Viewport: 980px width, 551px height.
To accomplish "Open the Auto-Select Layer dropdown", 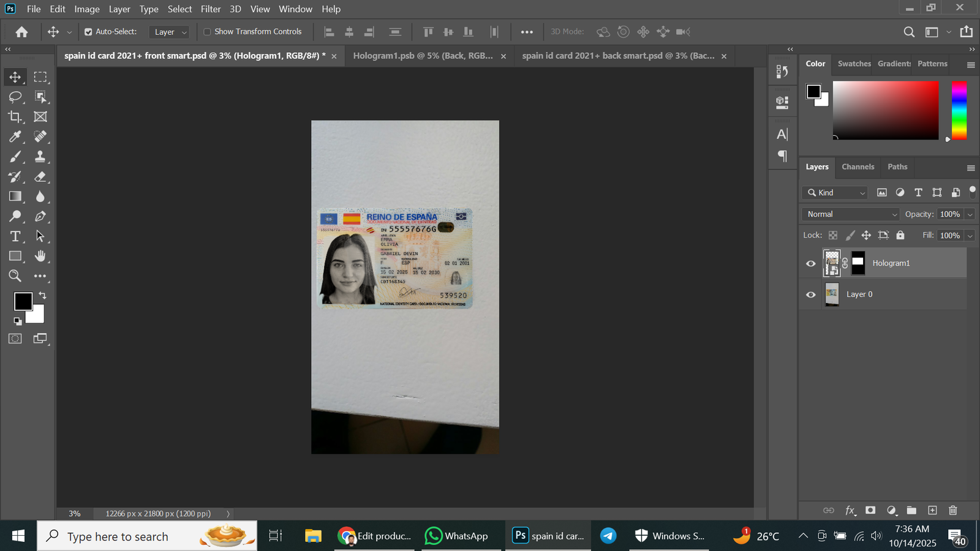I will click(x=169, y=32).
